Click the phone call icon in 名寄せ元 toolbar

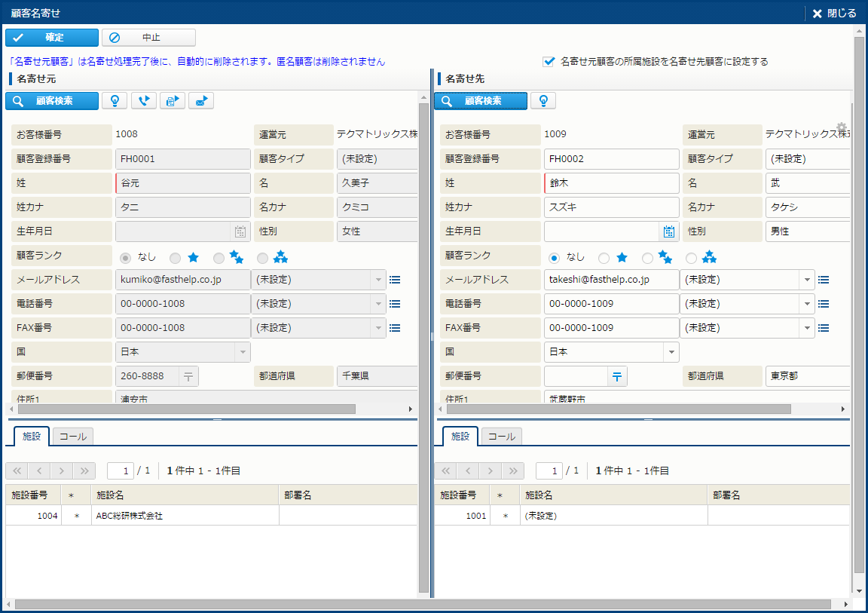coord(144,101)
